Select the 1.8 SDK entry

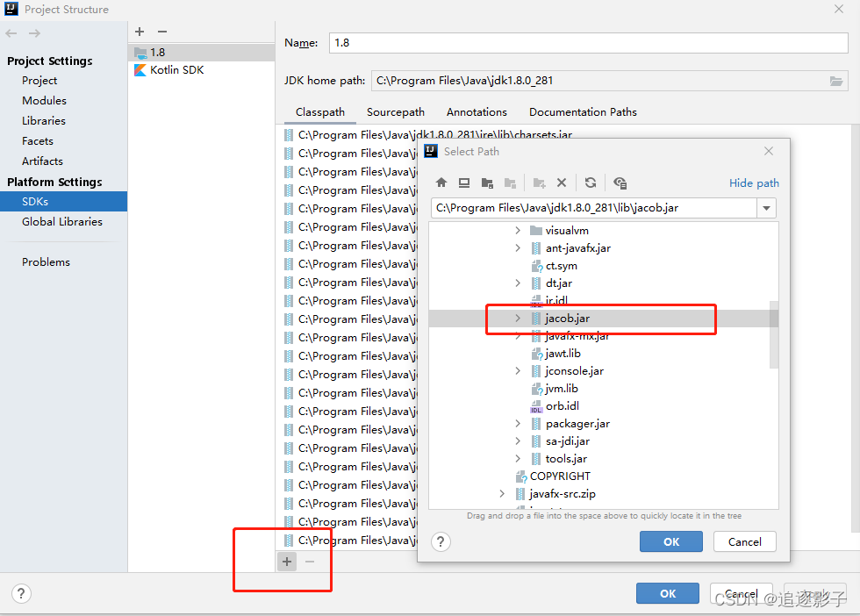coord(201,52)
